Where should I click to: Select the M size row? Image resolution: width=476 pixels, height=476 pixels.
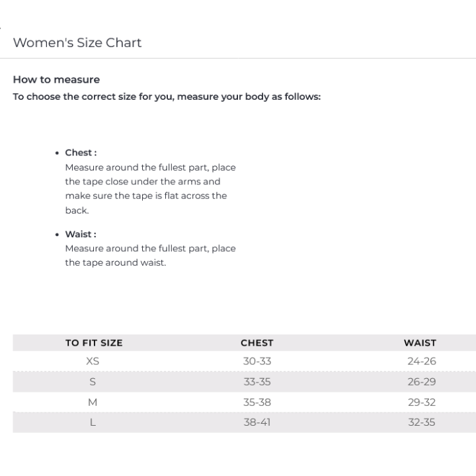245,402
